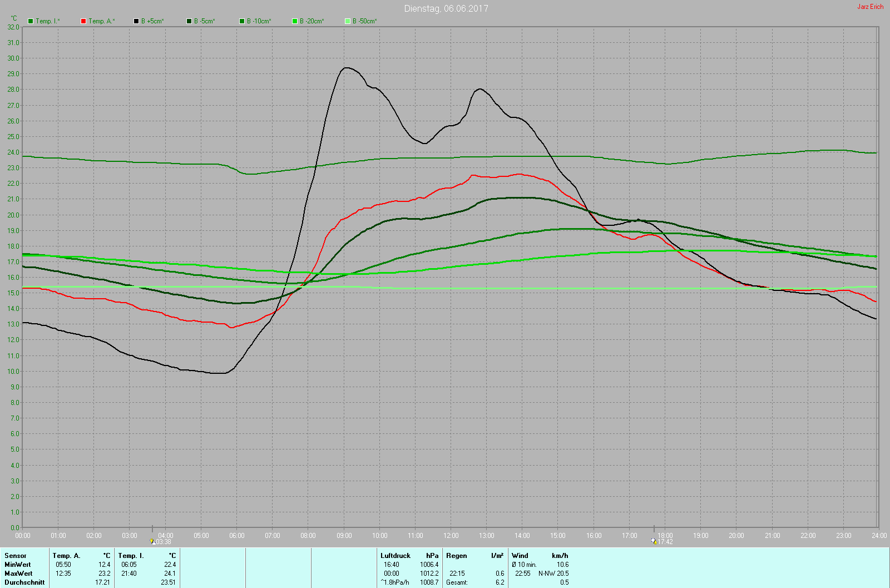Click the sunrise time label "03:38"
Viewport: 890px width, 588px height.
coord(164,542)
